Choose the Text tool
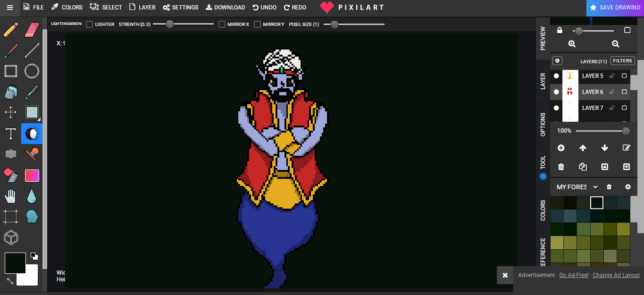This screenshot has height=295, width=644. (11, 133)
